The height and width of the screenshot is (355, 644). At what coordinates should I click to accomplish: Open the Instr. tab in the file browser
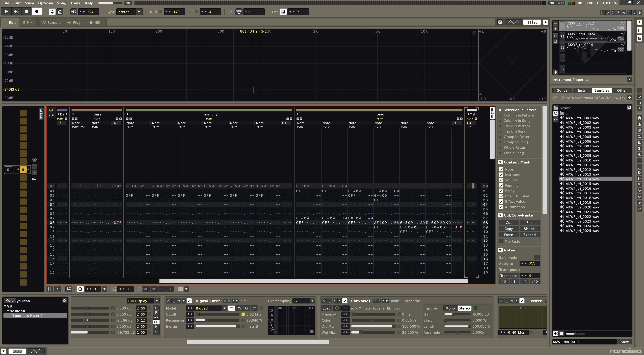(582, 90)
